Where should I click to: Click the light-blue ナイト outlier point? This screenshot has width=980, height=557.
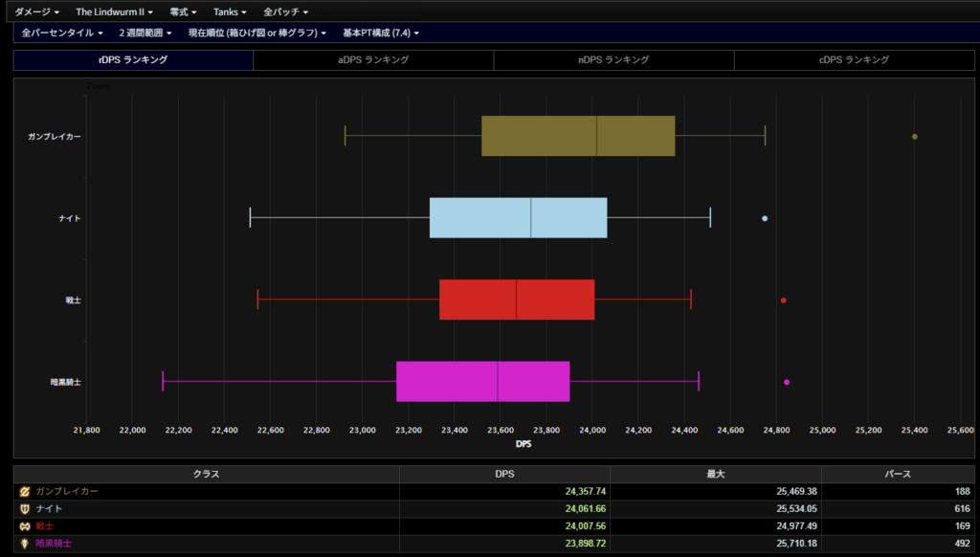[x=765, y=218]
